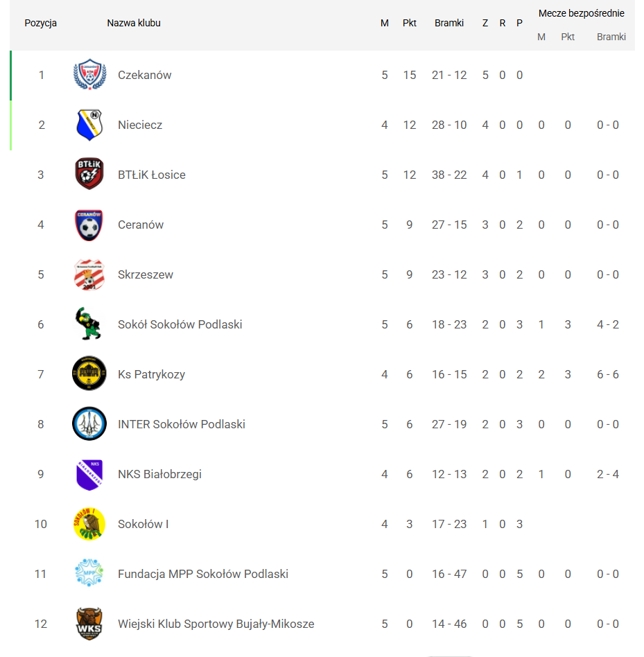Open the Ks Patrykozy round emblem
The height and width of the screenshot is (657, 644).
(x=89, y=374)
